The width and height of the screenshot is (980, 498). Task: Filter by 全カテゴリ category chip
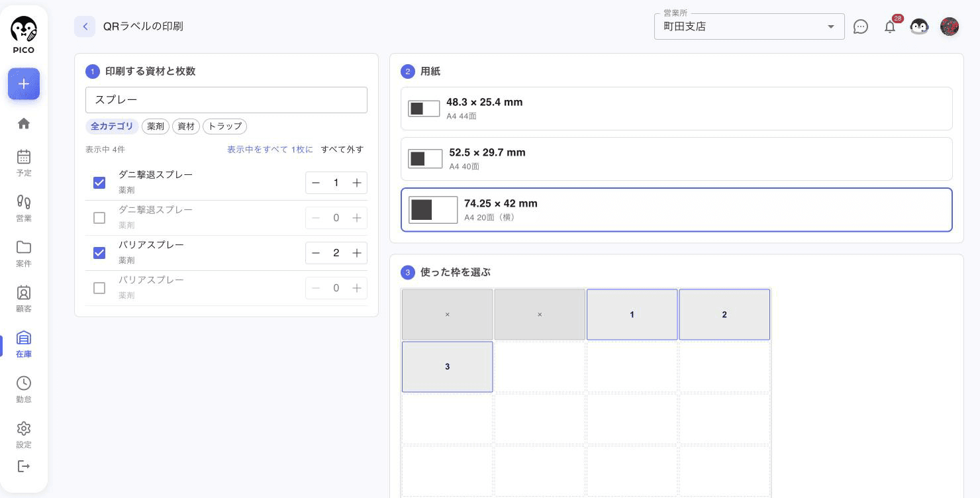[x=112, y=126]
